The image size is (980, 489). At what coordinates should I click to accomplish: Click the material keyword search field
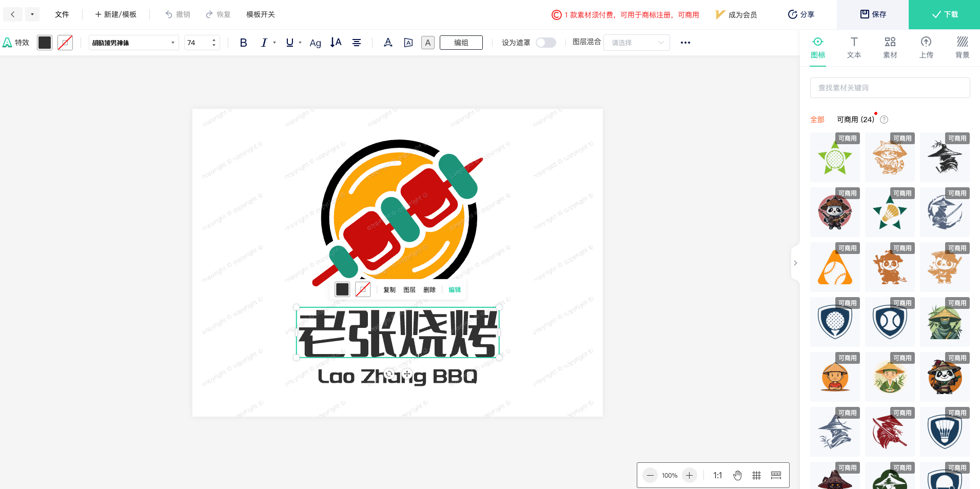click(890, 88)
